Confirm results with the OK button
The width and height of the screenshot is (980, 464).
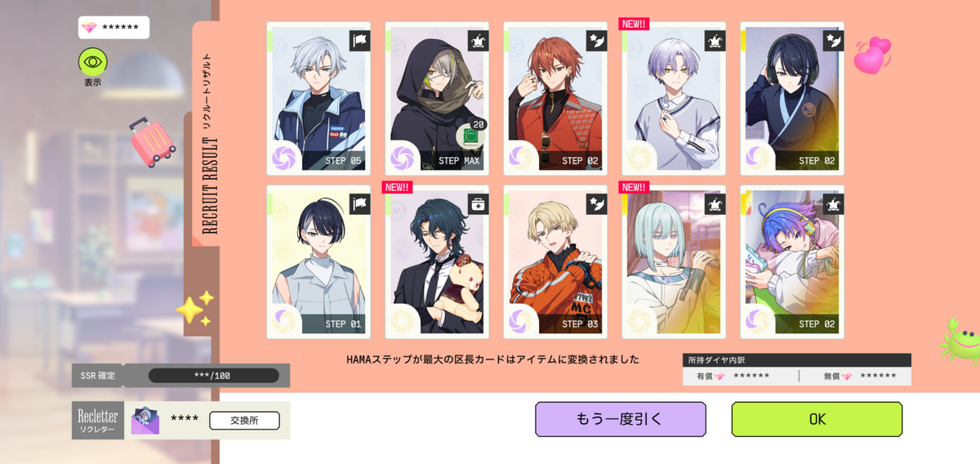coord(817,419)
